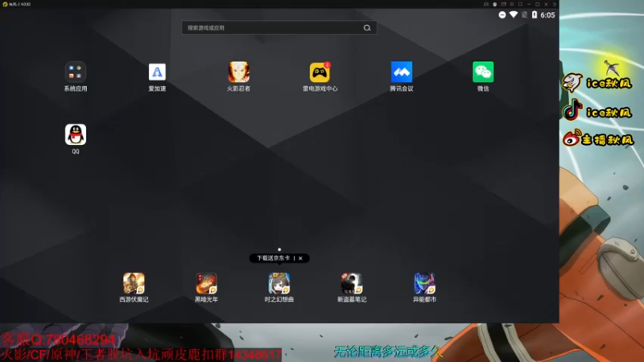Click the round user account icon in title bar
Viewport: 644px width, 362px height.
[x=495, y=4]
